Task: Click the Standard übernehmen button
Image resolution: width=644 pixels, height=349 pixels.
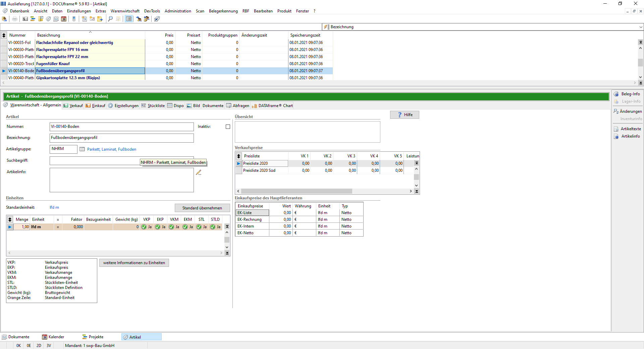Action: pos(202,208)
